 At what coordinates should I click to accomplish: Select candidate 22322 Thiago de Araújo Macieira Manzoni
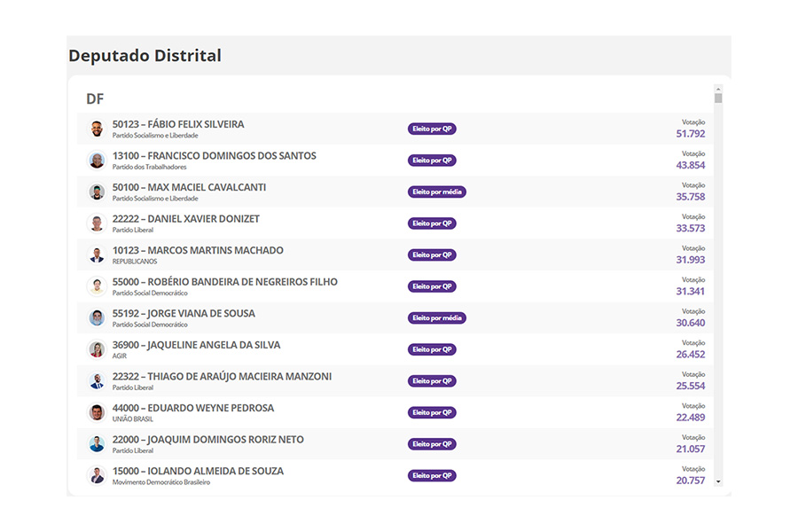[x=222, y=377]
